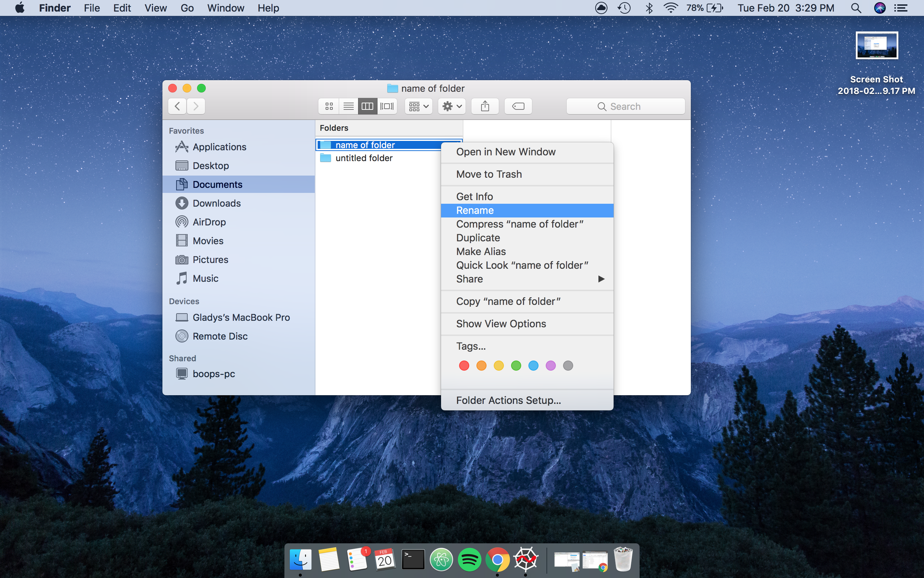This screenshot has height=578, width=924.
Task: Open Spotify from the Dock
Action: tap(469, 560)
